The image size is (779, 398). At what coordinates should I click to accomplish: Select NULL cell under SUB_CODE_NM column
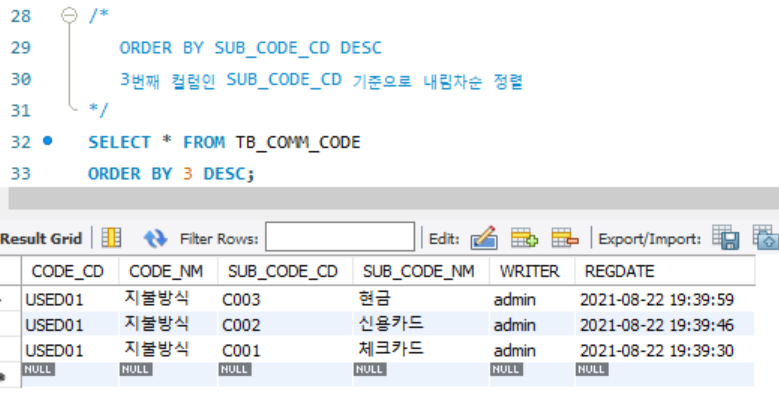tap(421, 374)
